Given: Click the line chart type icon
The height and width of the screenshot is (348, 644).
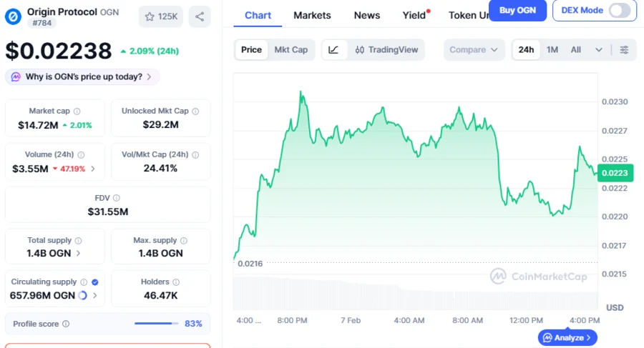Looking at the screenshot, I should (334, 50).
